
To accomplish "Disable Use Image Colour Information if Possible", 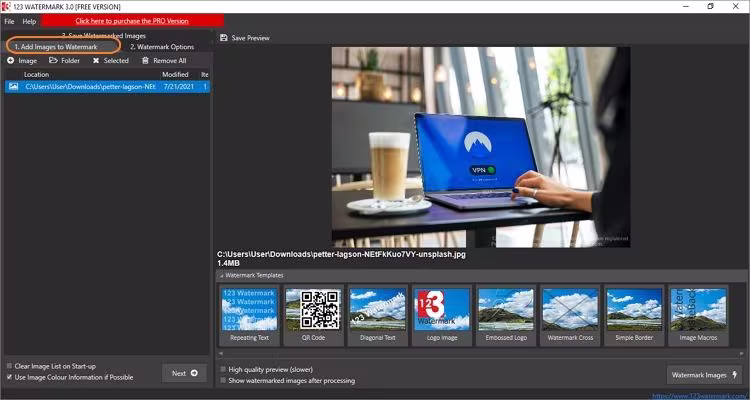I will (10, 377).
